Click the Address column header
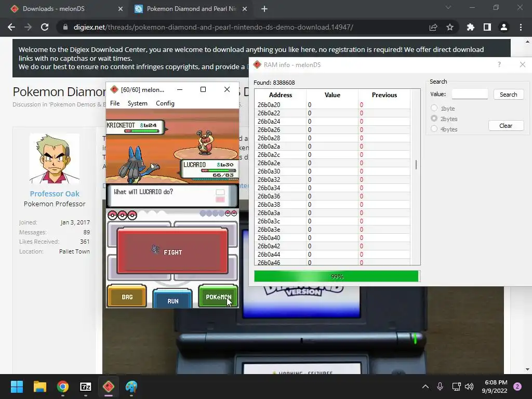 280,95
